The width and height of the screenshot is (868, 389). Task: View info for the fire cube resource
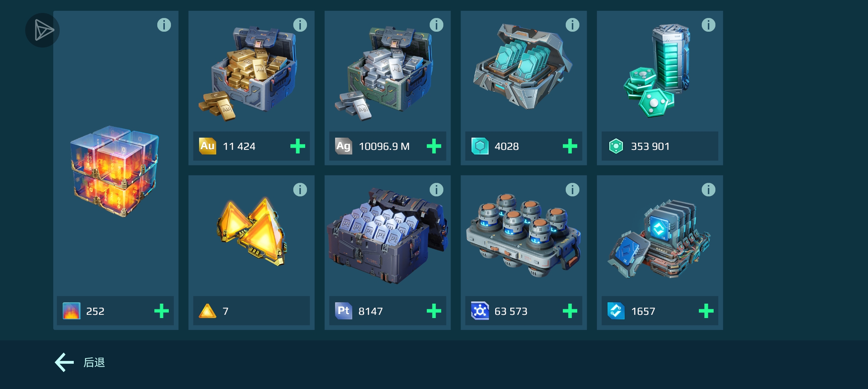164,25
